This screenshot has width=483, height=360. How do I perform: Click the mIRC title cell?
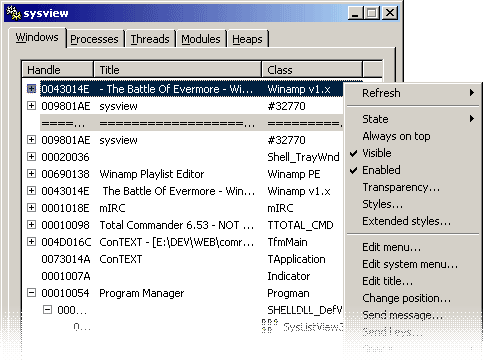112,208
